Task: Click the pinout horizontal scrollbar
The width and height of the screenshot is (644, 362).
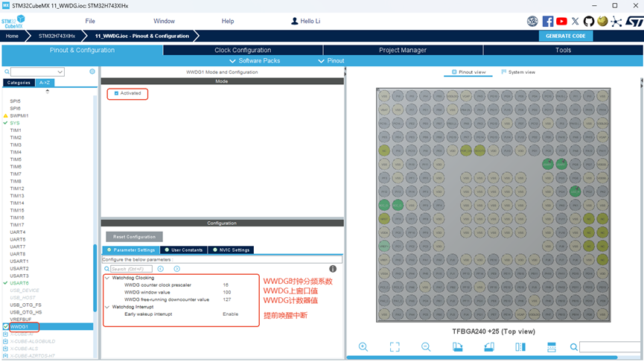Action: point(482,358)
